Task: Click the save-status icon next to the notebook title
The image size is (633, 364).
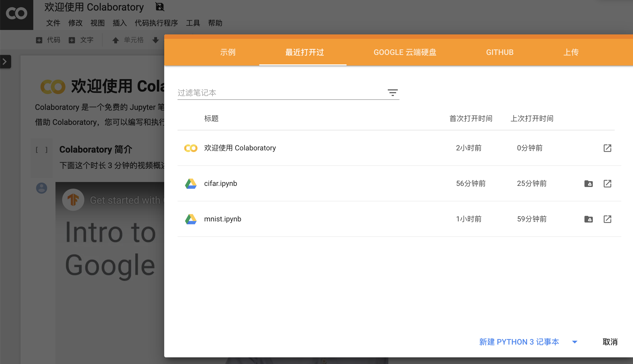Action: coord(160,7)
